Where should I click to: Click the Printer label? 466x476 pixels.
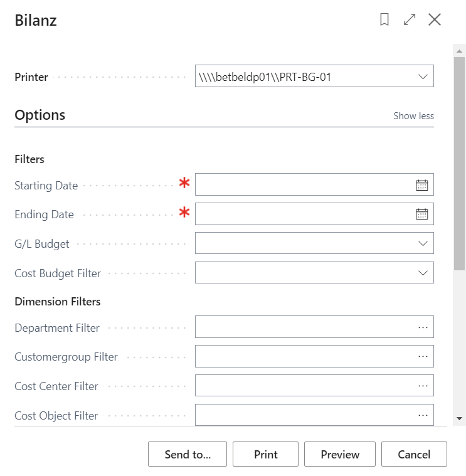pos(31,77)
